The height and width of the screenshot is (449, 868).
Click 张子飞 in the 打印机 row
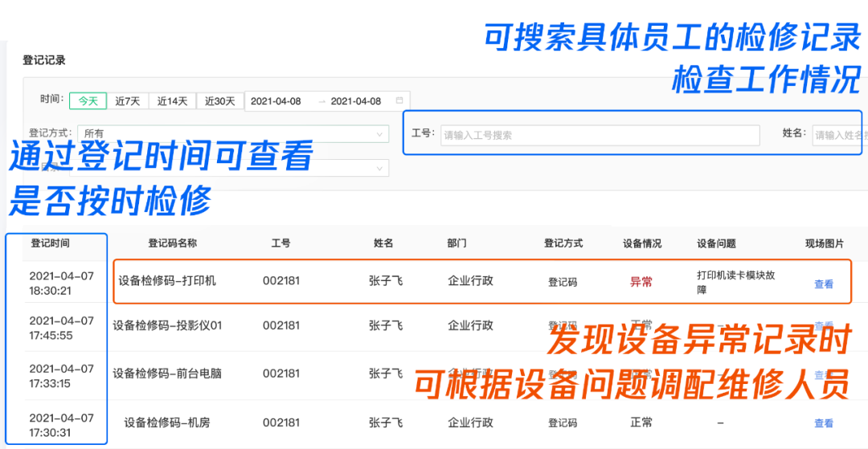pyautogui.click(x=386, y=281)
